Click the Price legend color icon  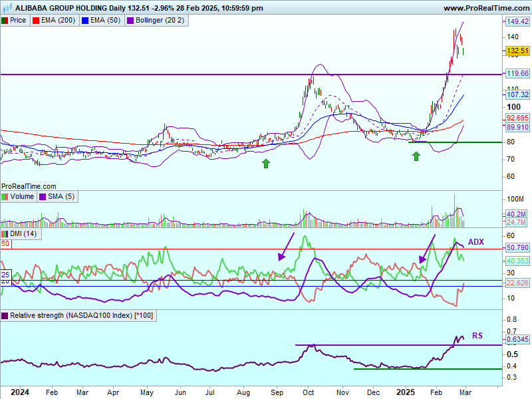[5, 21]
